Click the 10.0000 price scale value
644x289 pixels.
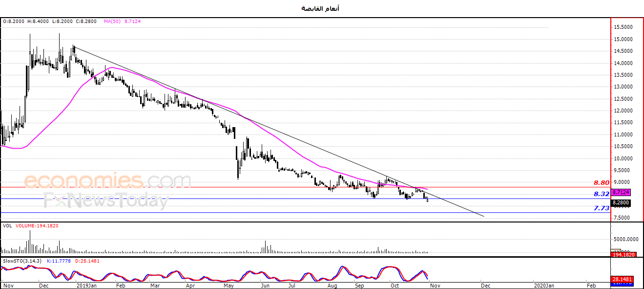pos(623,158)
